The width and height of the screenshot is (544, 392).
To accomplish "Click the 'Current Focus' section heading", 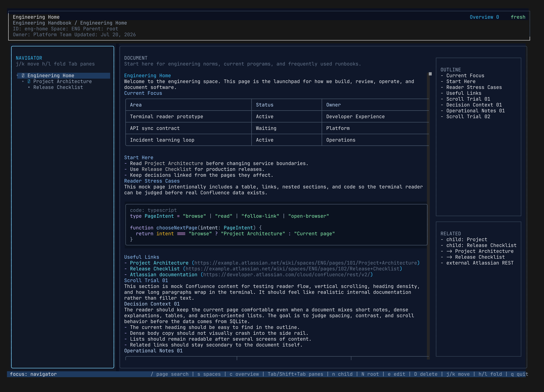I will [x=143, y=93].
